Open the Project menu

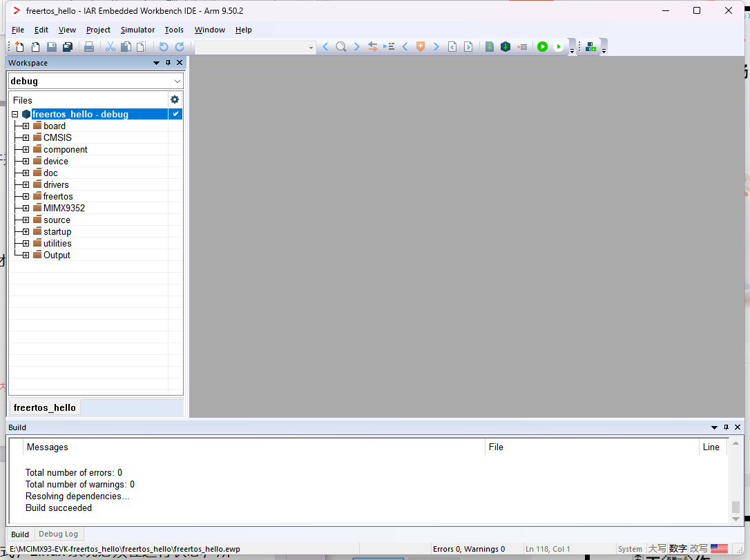(x=98, y=30)
